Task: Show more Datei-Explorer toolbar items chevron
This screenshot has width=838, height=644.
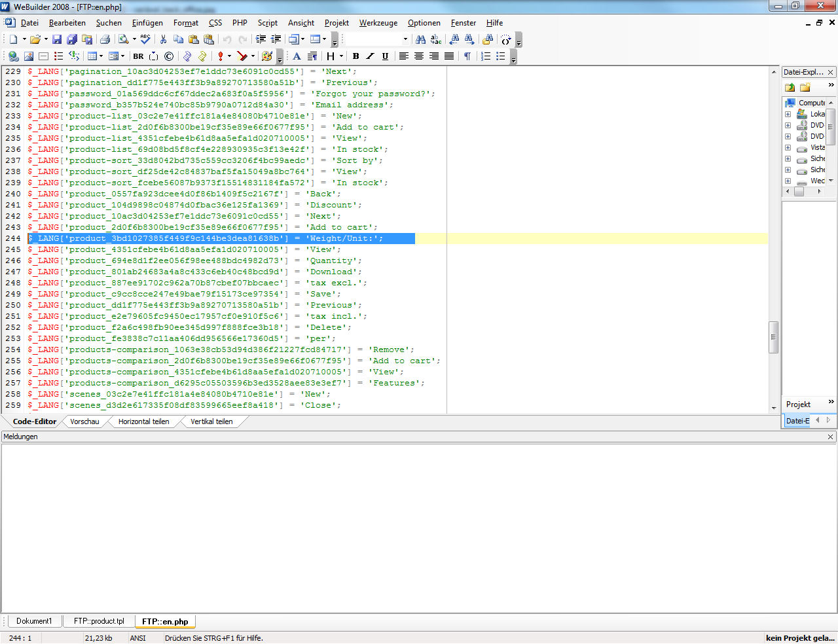Action: point(831,85)
